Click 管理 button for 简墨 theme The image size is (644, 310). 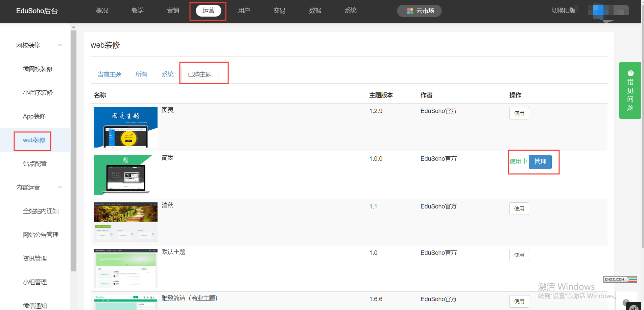coord(540,162)
